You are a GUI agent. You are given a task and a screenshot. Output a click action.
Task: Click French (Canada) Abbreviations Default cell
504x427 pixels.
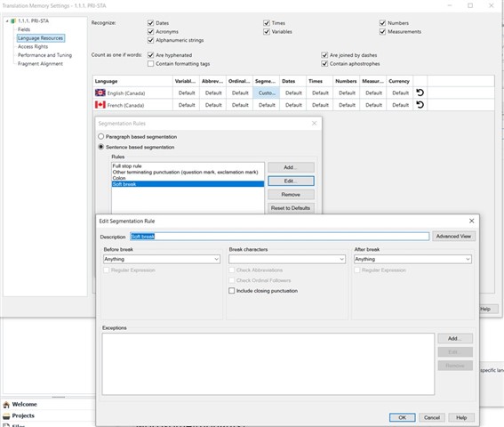click(x=213, y=105)
